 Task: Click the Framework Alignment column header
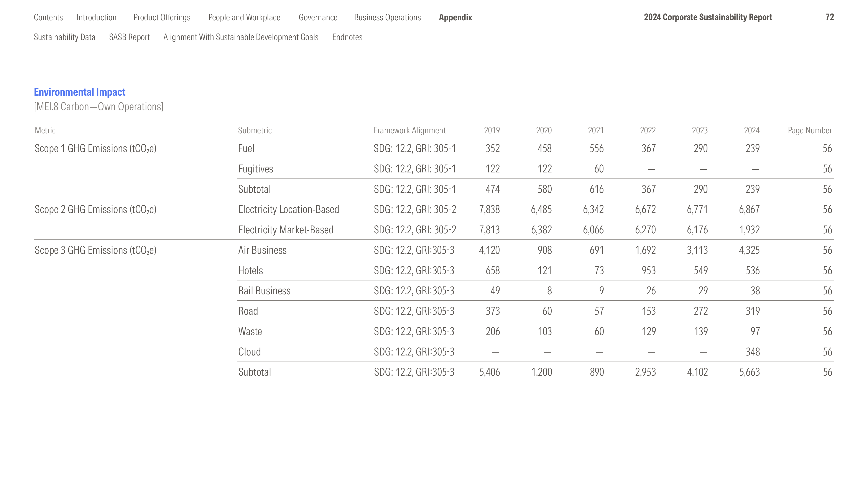click(409, 130)
